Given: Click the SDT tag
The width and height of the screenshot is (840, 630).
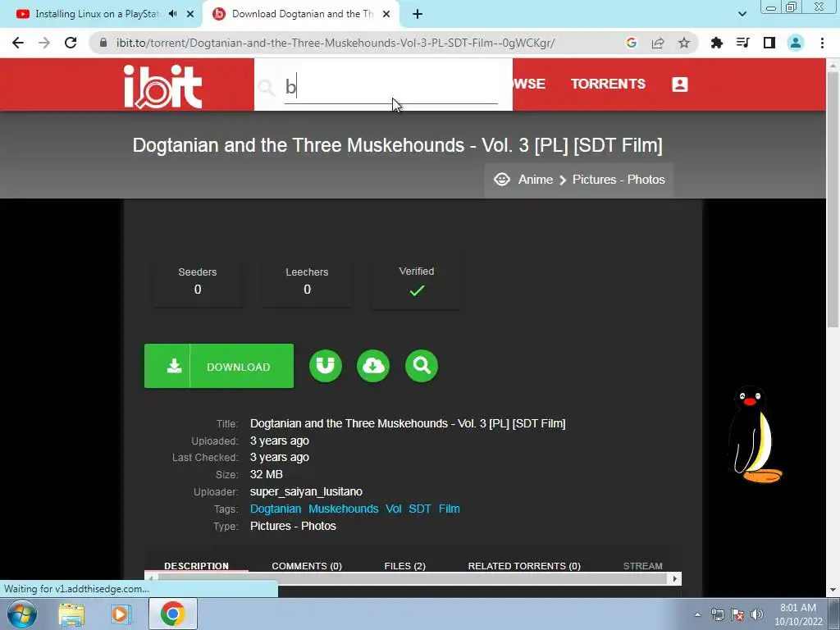Looking at the screenshot, I should click(x=419, y=509).
